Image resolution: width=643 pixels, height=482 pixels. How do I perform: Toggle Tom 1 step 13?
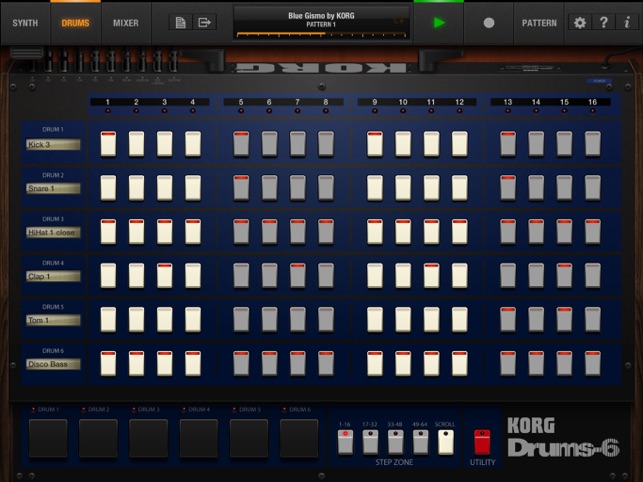pyautogui.click(x=508, y=320)
